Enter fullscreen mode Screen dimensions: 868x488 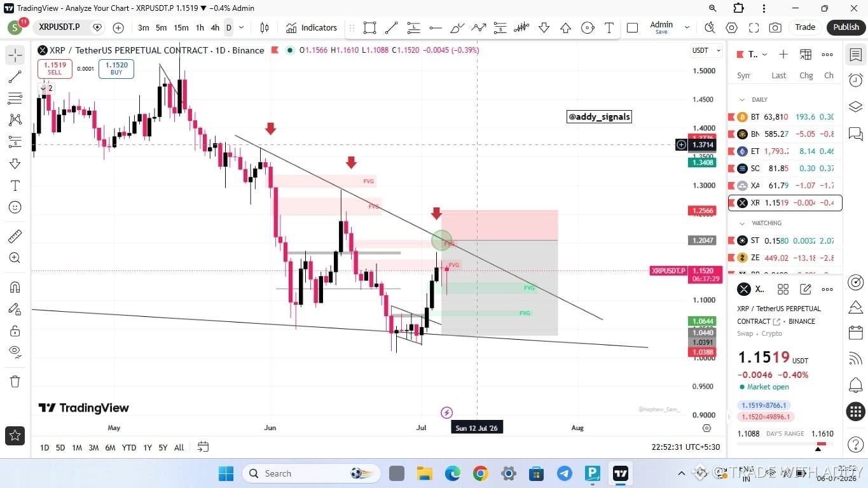tap(754, 27)
